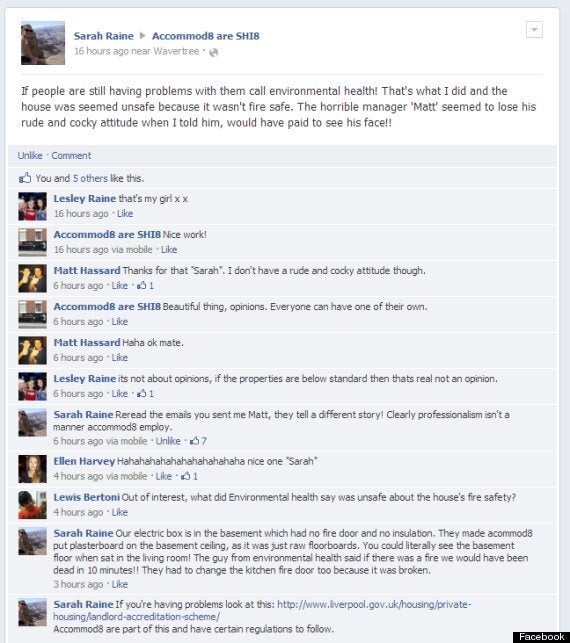The image size is (570, 643).
Task: Open the post options dropdown arrow
Action: (534, 30)
